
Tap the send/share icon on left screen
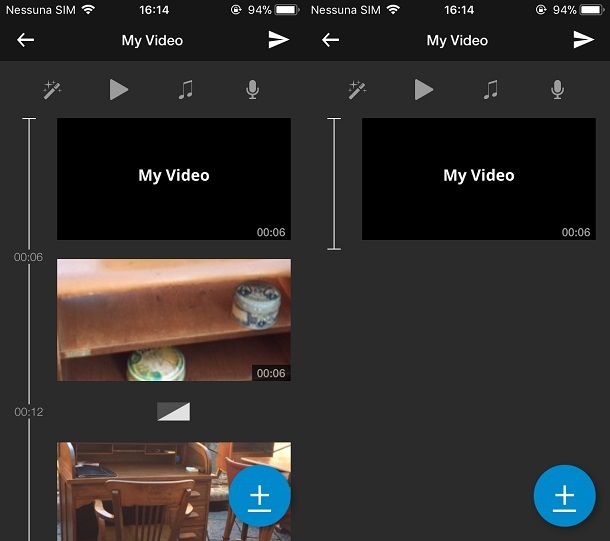click(279, 40)
